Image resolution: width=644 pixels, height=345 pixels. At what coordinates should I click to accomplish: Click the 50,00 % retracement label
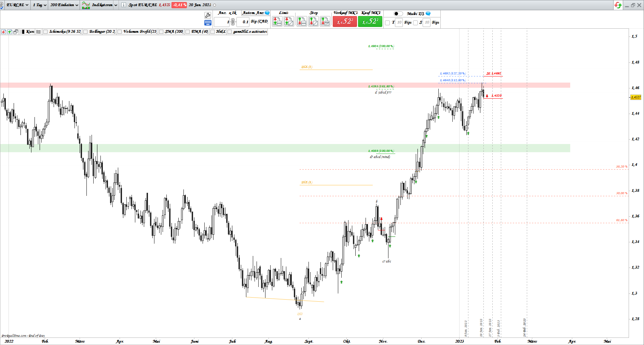pos(622,193)
